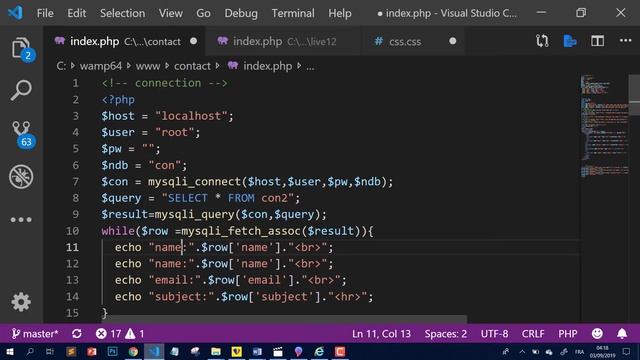Expand breadcrumb ellipsis symbol list
Screen dimensions: 640x360
coord(310,67)
